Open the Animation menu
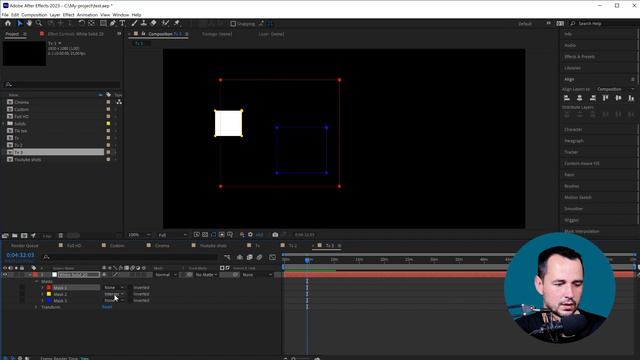Viewport: 640px width, 360px height. (87, 15)
